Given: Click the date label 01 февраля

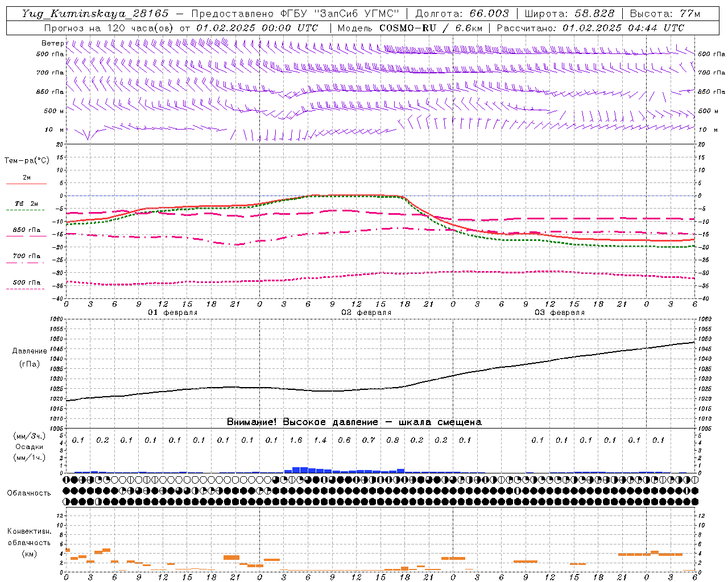Looking at the screenshot, I should [173, 313].
